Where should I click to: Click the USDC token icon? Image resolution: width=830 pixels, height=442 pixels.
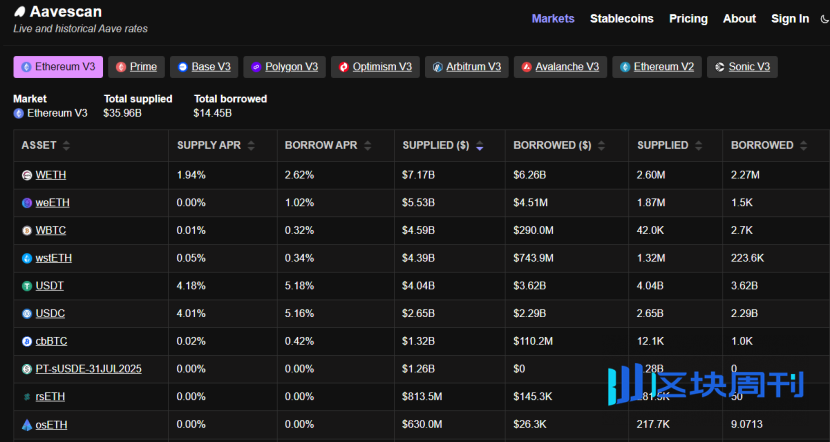27,314
